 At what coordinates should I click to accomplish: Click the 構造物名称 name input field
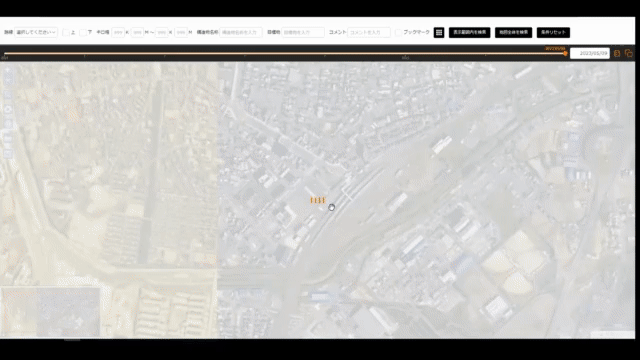[x=241, y=32]
